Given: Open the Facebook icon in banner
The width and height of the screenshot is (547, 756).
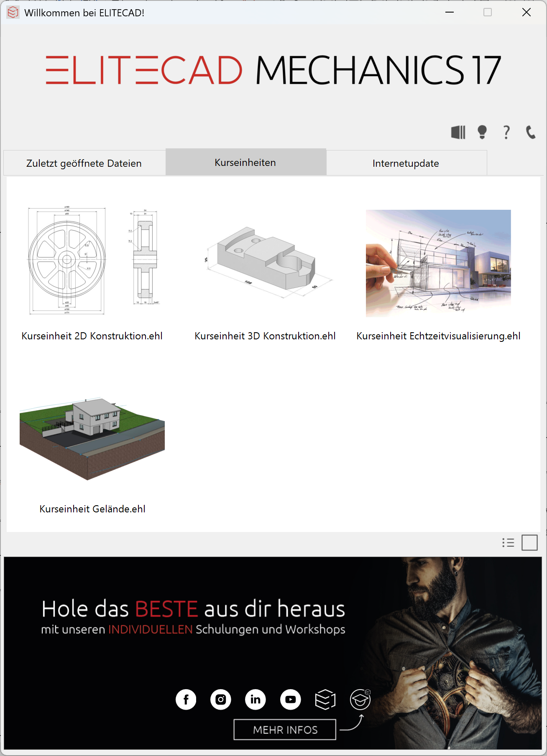Looking at the screenshot, I should point(186,699).
